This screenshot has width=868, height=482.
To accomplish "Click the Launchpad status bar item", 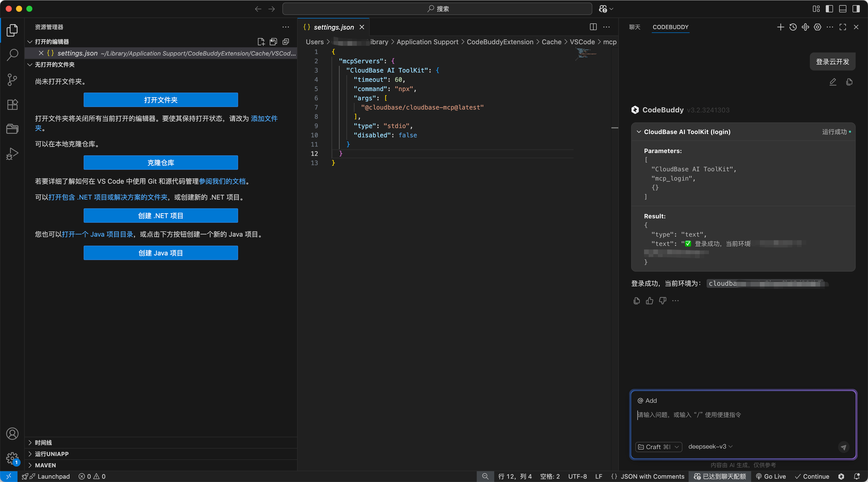I will pyautogui.click(x=46, y=476).
